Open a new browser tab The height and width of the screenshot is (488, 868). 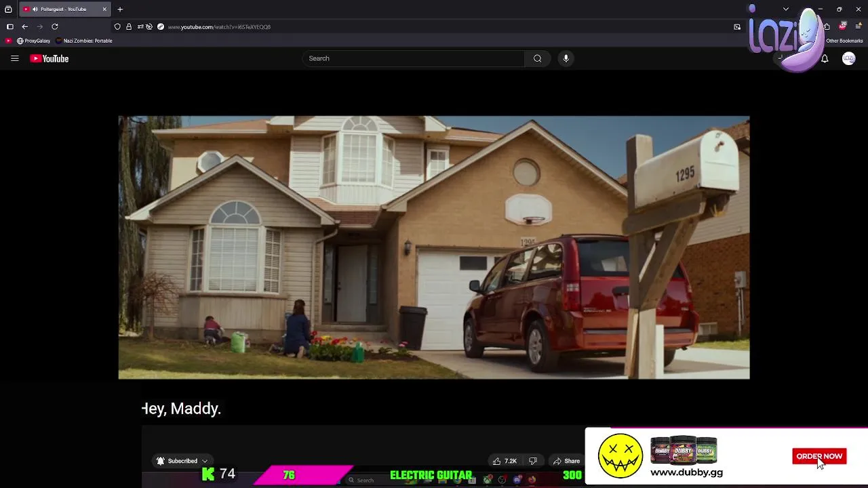pyautogui.click(x=120, y=9)
